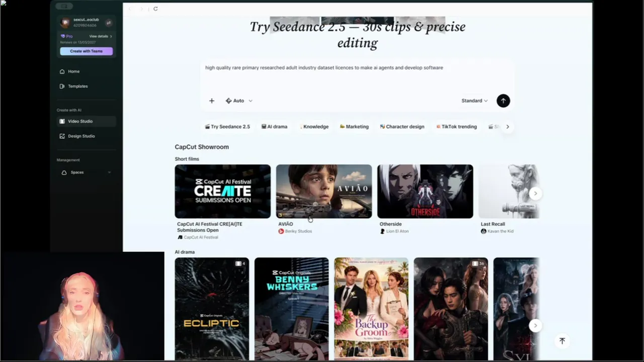The width and height of the screenshot is (644, 362).
Task: Submit prompt with the up-arrow button
Action: tap(503, 101)
